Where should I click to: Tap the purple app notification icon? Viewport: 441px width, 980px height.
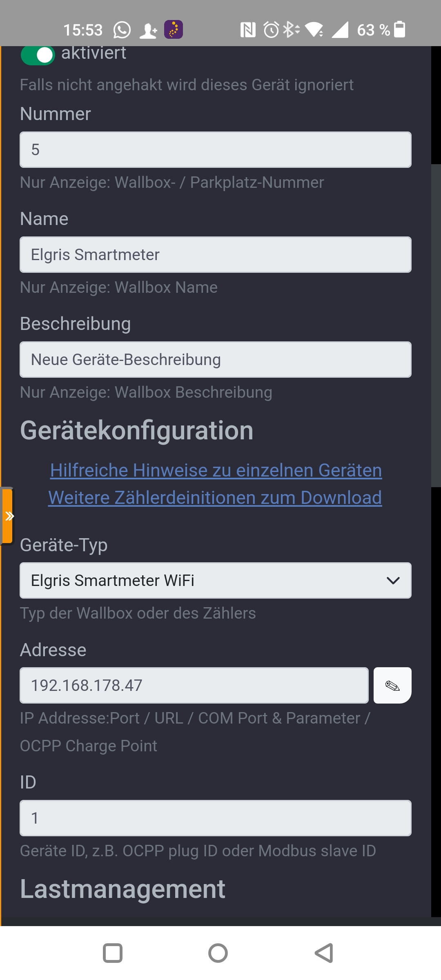[174, 30]
